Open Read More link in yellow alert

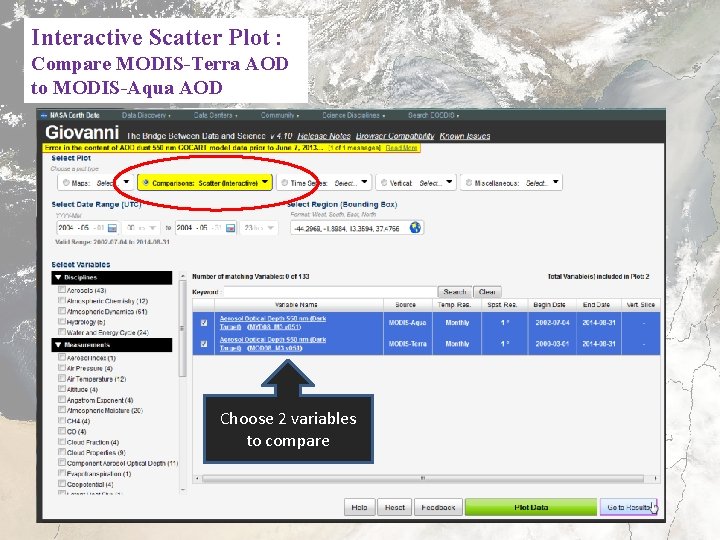click(x=401, y=148)
